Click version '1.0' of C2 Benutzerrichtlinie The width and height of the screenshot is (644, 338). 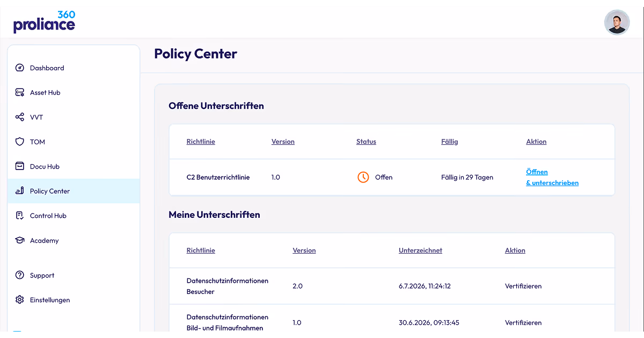tap(276, 177)
